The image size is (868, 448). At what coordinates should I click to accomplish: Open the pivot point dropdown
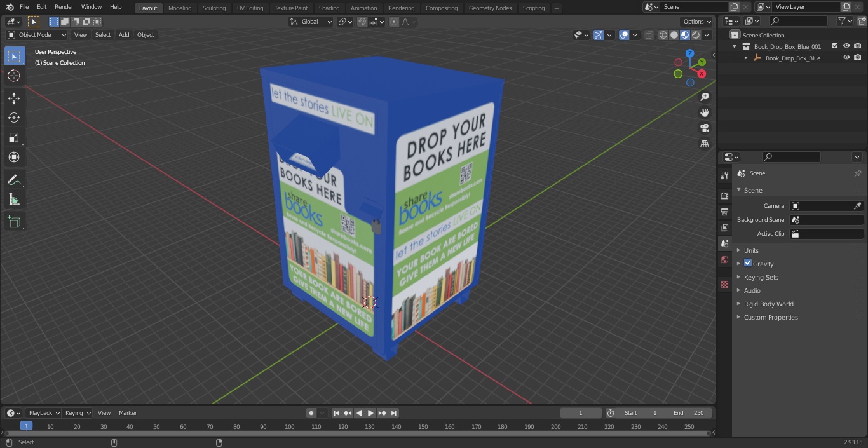[x=345, y=22]
